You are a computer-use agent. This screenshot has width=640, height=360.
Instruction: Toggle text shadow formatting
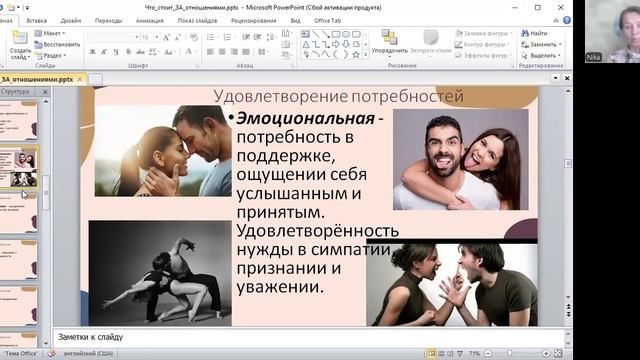click(x=128, y=52)
